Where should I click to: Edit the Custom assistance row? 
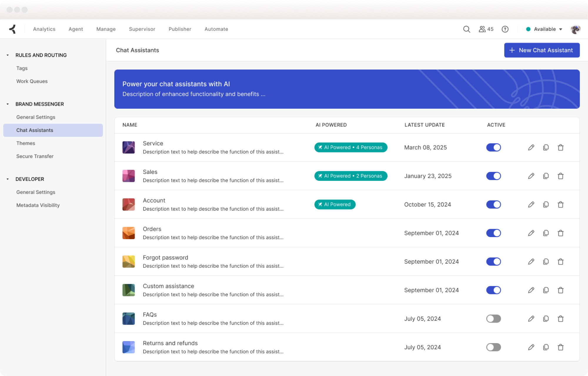(531, 290)
